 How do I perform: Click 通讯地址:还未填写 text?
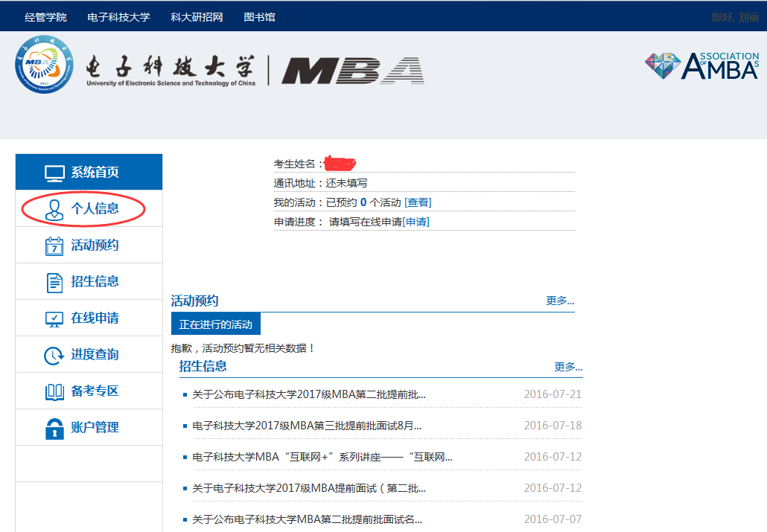[x=320, y=183]
